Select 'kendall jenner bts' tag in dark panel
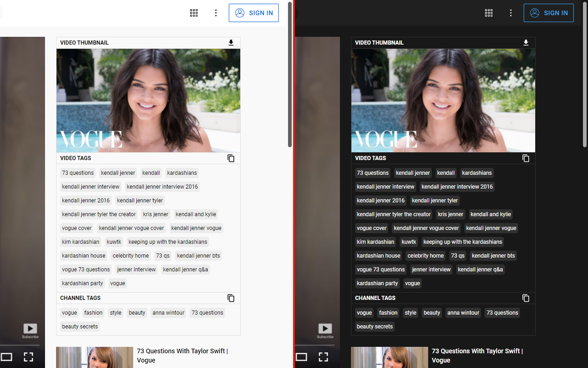The width and height of the screenshot is (588, 368). click(493, 256)
